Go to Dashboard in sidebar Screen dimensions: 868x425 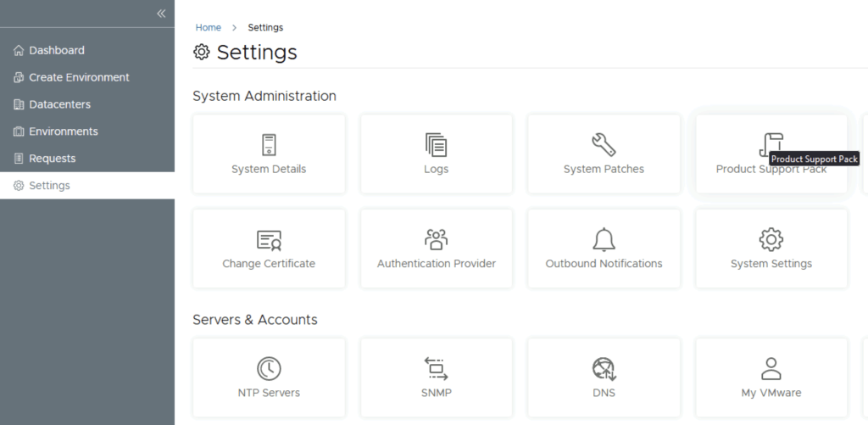click(x=57, y=50)
